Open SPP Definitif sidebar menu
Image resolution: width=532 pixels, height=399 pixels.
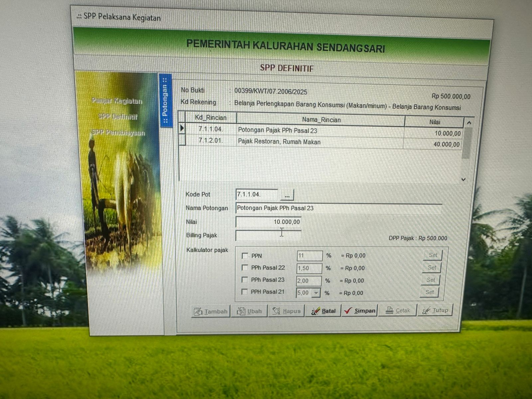click(x=118, y=116)
